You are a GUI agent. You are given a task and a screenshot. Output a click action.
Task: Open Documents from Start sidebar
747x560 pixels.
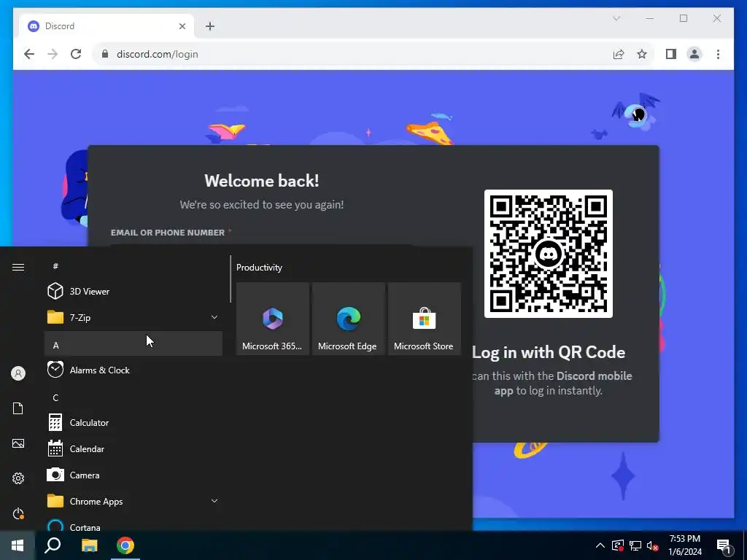[x=18, y=408]
